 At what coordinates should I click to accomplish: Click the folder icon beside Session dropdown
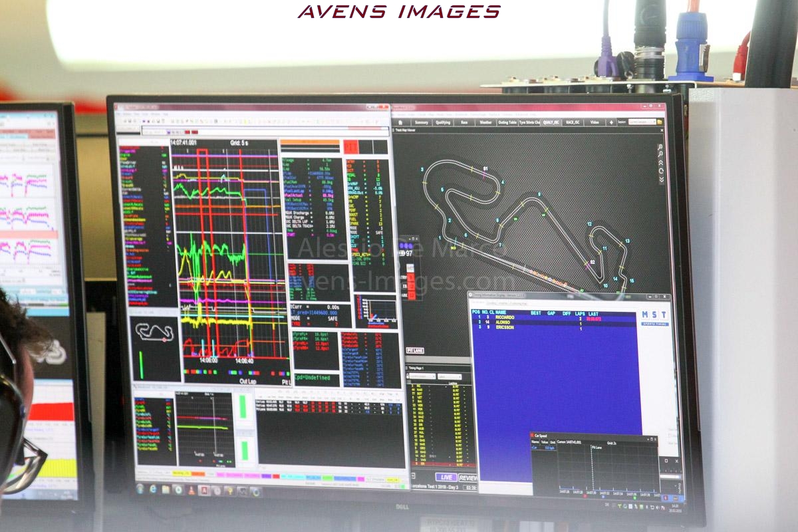click(x=660, y=122)
